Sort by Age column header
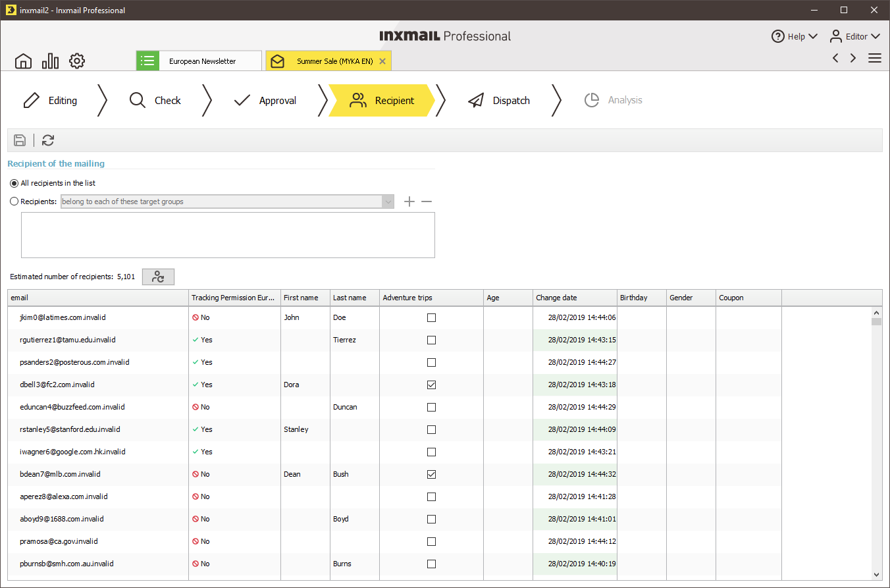 (x=508, y=298)
